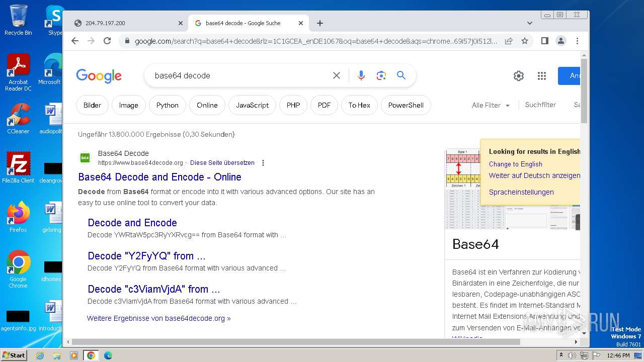Submit search with magnifier icon
The image size is (644, 362).
pos(401,75)
